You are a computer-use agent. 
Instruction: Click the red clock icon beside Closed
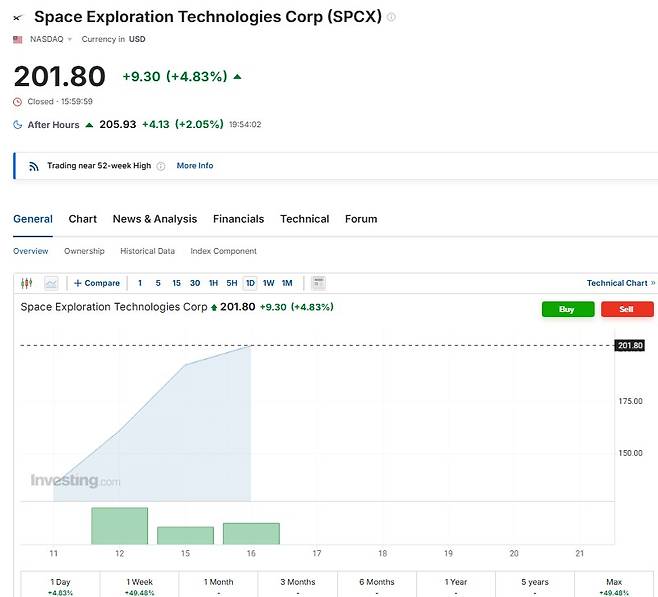[x=17, y=102]
